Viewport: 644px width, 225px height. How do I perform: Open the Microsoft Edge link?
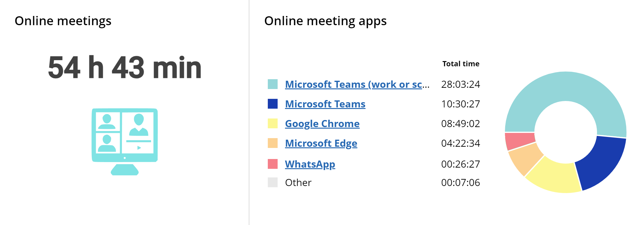click(x=321, y=143)
